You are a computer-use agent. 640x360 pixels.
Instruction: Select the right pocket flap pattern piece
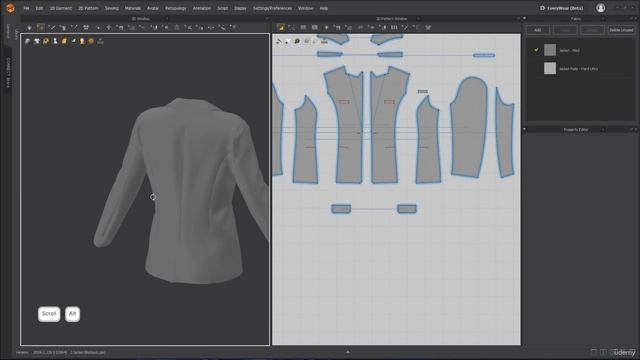(407, 209)
